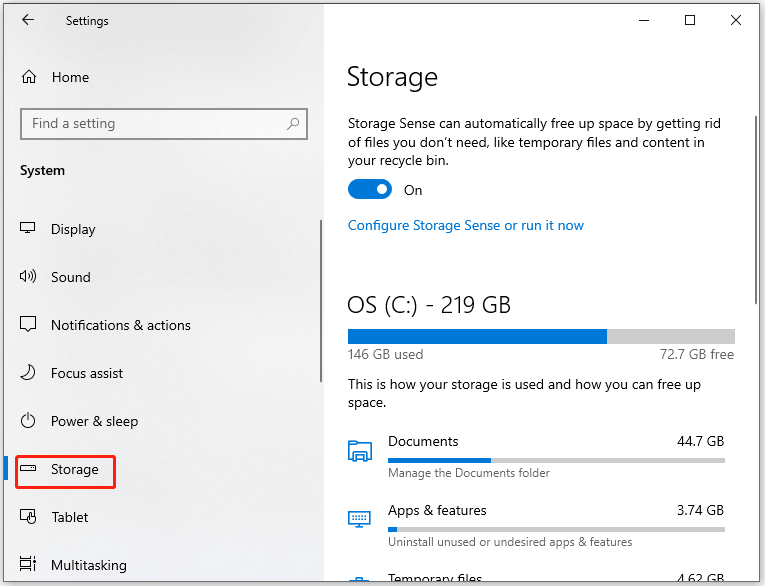
Task: Click the 'OS (C:) - 219 GB' heading
Action: pos(429,305)
